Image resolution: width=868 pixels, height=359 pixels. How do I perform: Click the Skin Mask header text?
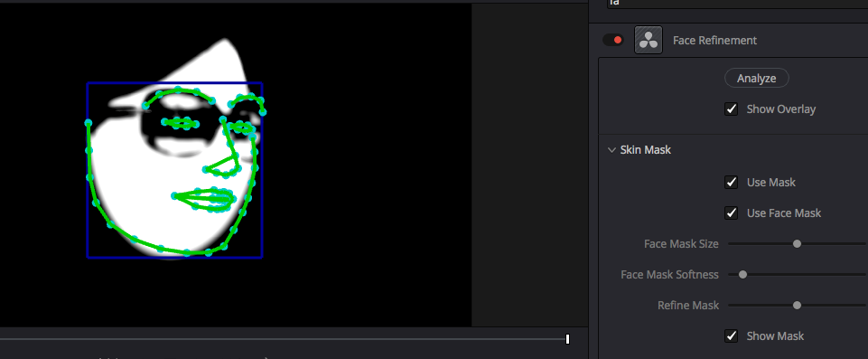tap(646, 149)
